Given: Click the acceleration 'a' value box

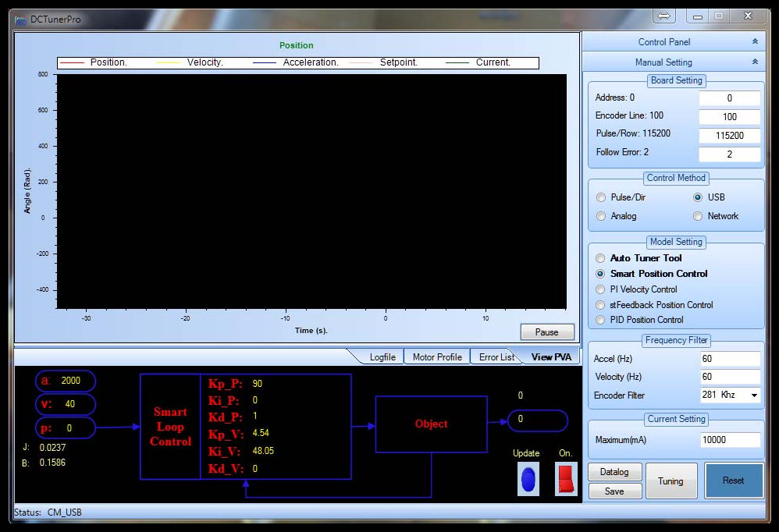Looking at the screenshot, I should (x=65, y=381).
